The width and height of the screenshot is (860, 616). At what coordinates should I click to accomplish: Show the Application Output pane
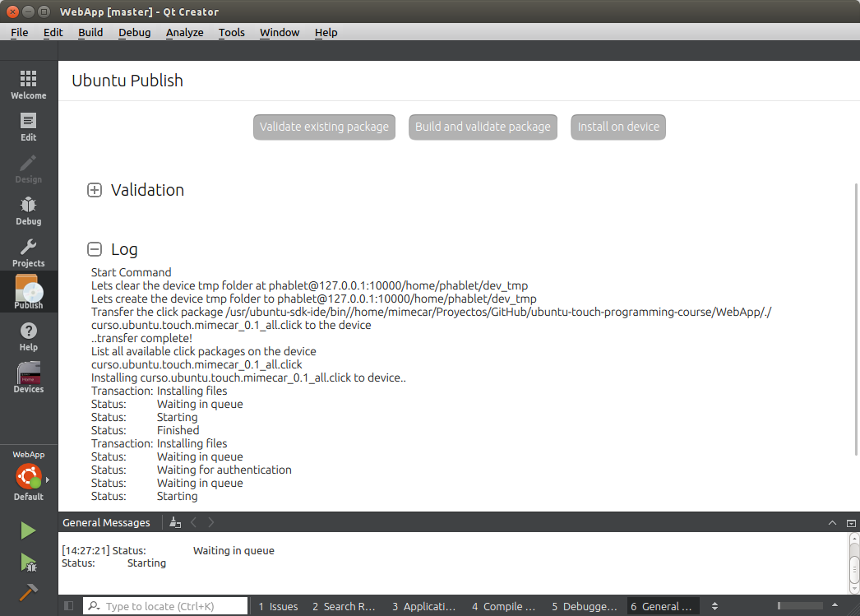click(424, 606)
